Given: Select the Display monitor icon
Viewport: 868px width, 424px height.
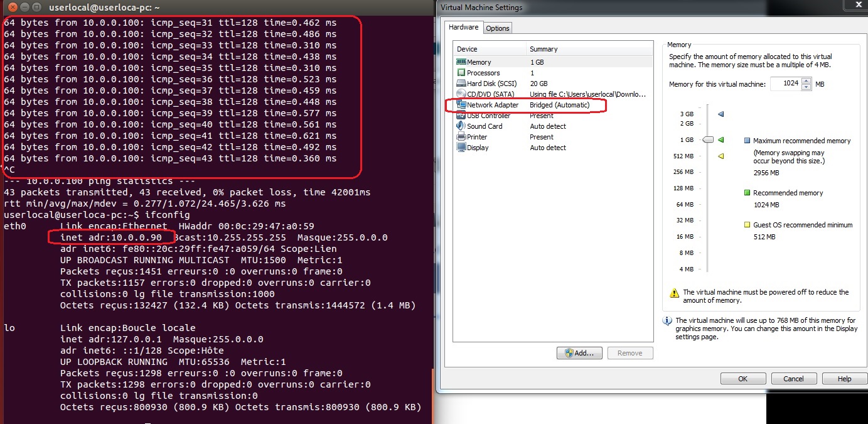Looking at the screenshot, I should pos(461,148).
